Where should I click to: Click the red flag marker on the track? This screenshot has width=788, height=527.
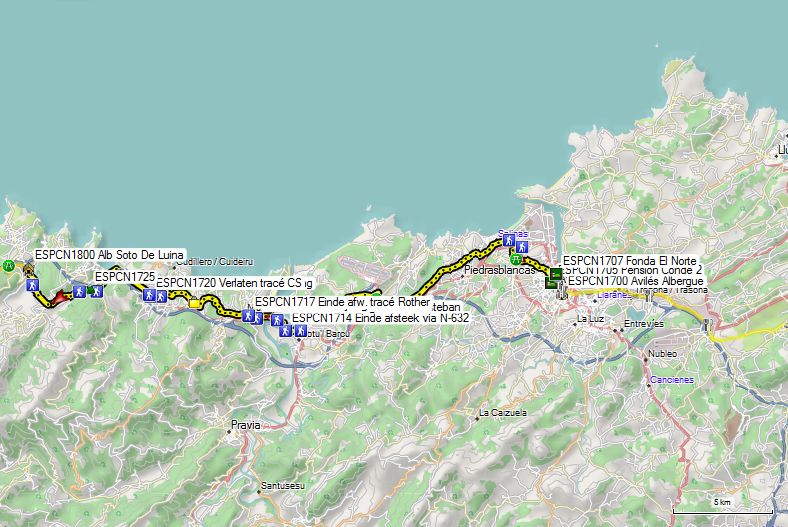[x=61, y=297]
